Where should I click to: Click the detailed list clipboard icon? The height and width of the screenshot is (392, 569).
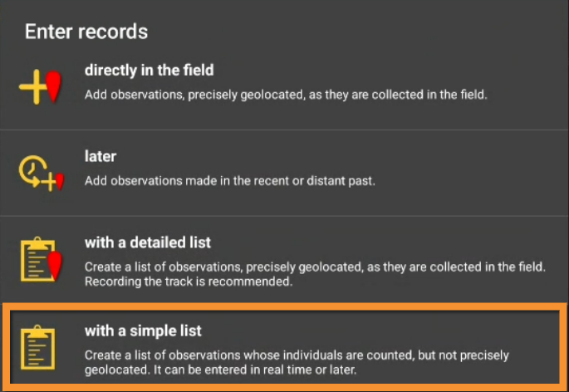(x=37, y=259)
